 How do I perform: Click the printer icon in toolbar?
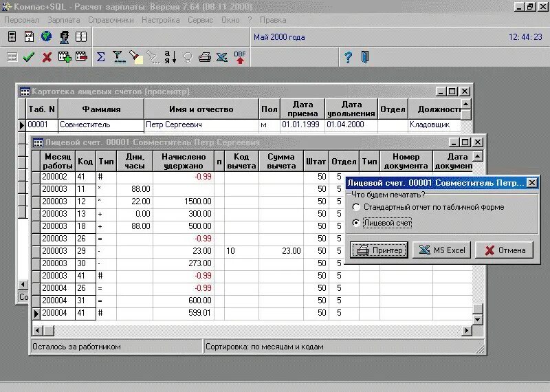pos(205,57)
